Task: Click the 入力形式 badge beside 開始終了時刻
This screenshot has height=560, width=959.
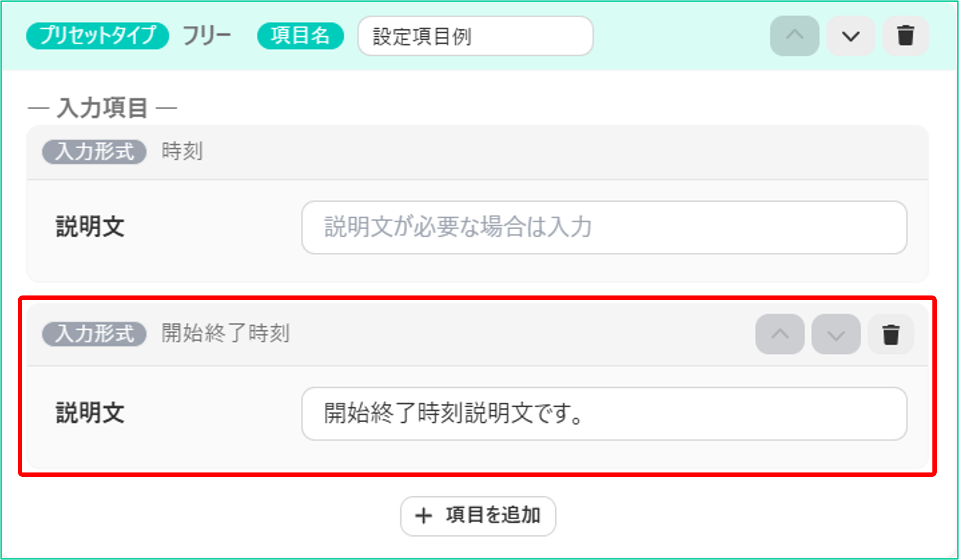Action: pos(94,334)
